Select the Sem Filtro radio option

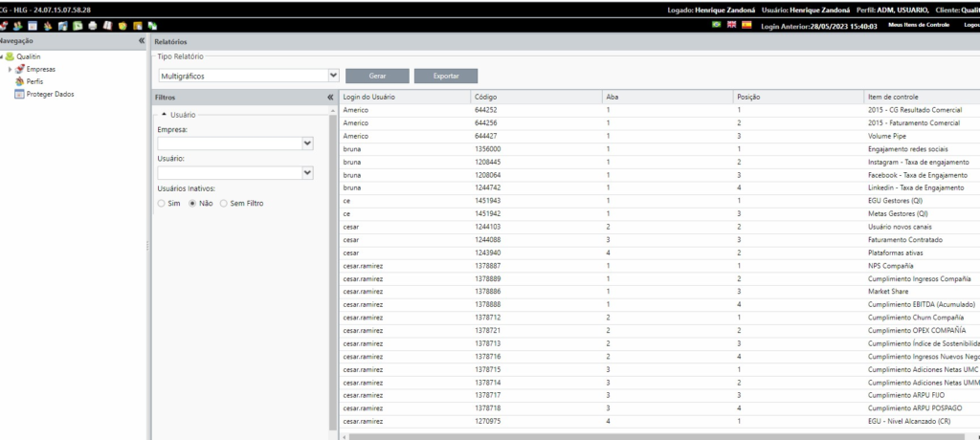[x=223, y=203]
